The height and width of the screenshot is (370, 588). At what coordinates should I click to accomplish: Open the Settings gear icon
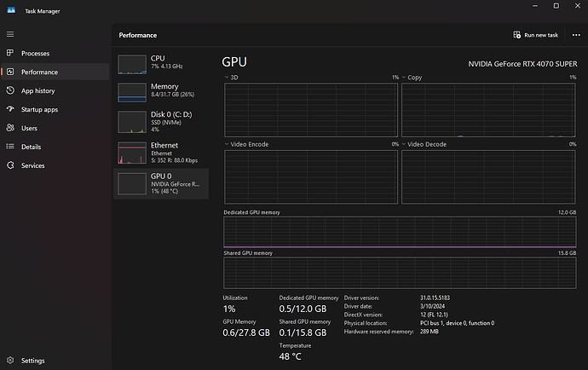pyautogui.click(x=11, y=361)
